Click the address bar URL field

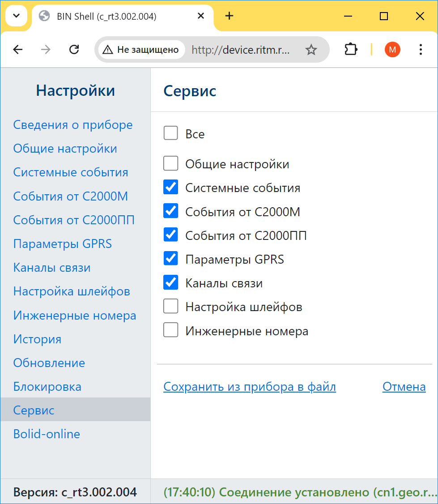pos(241,50)
